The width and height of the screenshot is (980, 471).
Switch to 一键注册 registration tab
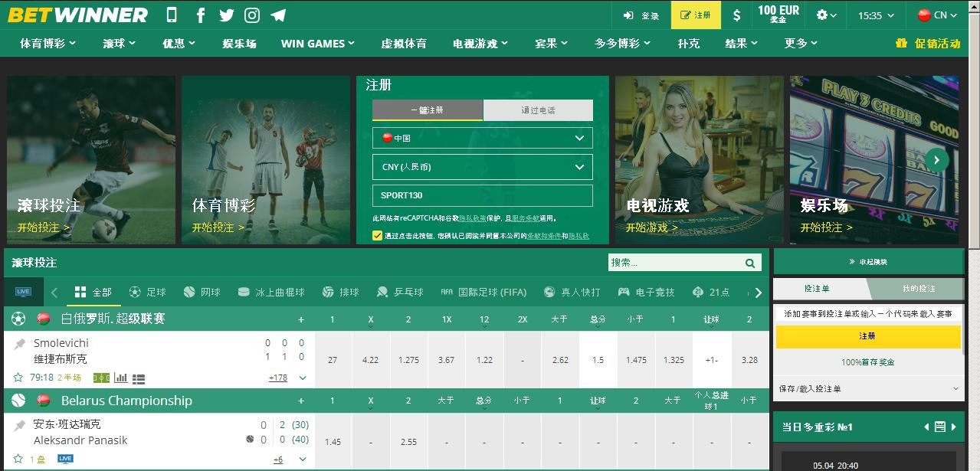[428, 110]
